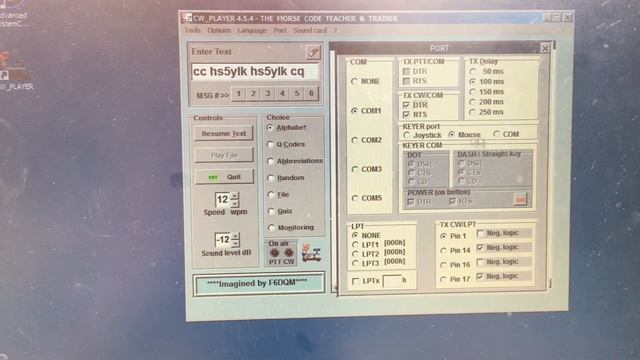Viewport: 640px width, 360px height.
Task: Click the Resume Text button
Action: pyautogui.click(x=224, y=133)
